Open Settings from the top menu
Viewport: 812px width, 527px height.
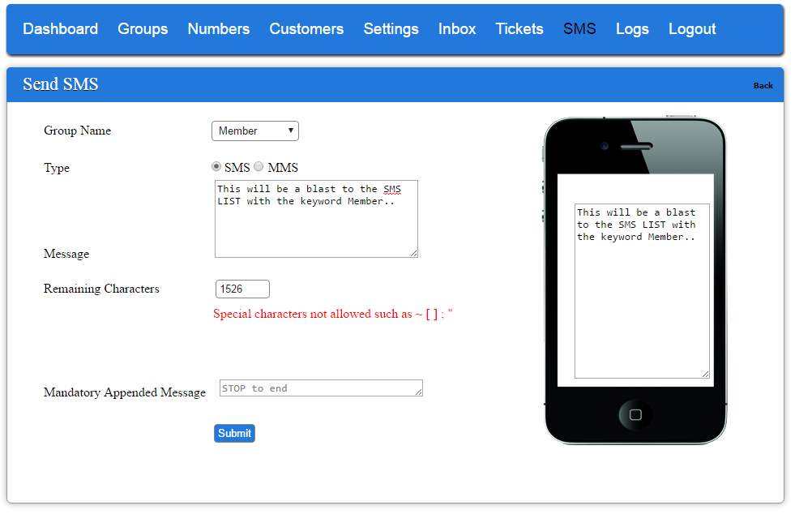[x=391, y=29]
